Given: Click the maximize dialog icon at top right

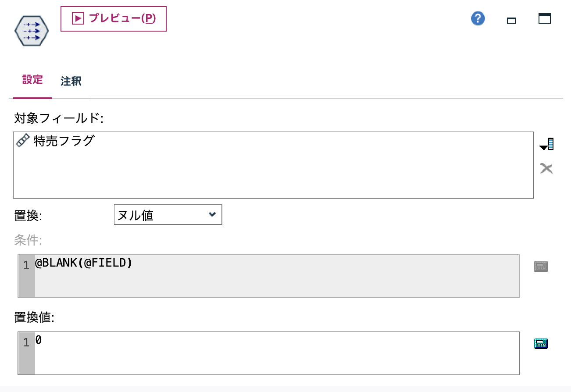Looking at the screenshot, I should click(x=544, y=18).
